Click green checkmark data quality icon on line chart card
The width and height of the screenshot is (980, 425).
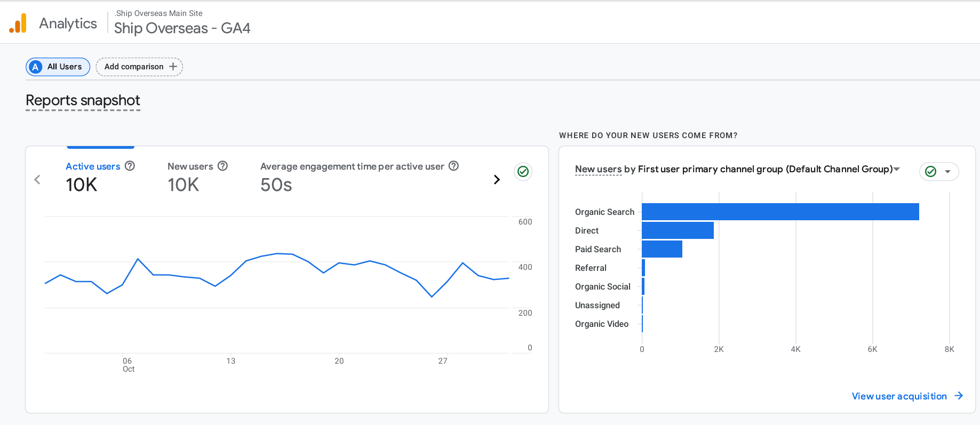[523, 171]
